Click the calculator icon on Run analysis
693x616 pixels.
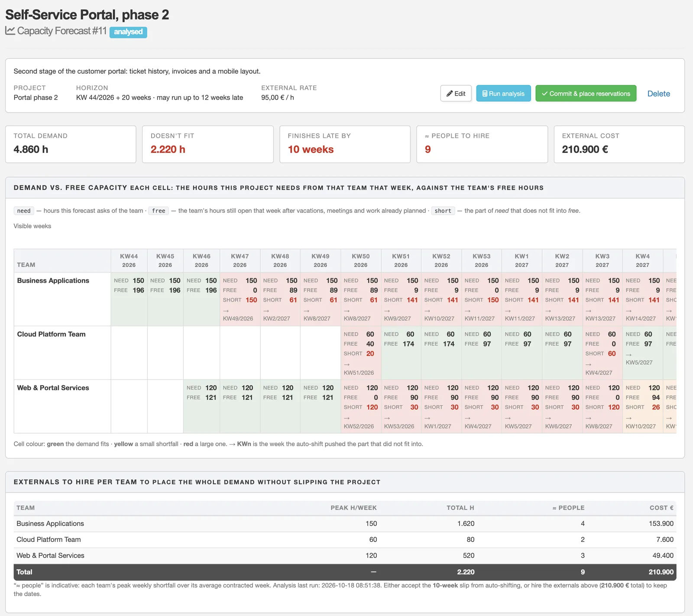485,94
